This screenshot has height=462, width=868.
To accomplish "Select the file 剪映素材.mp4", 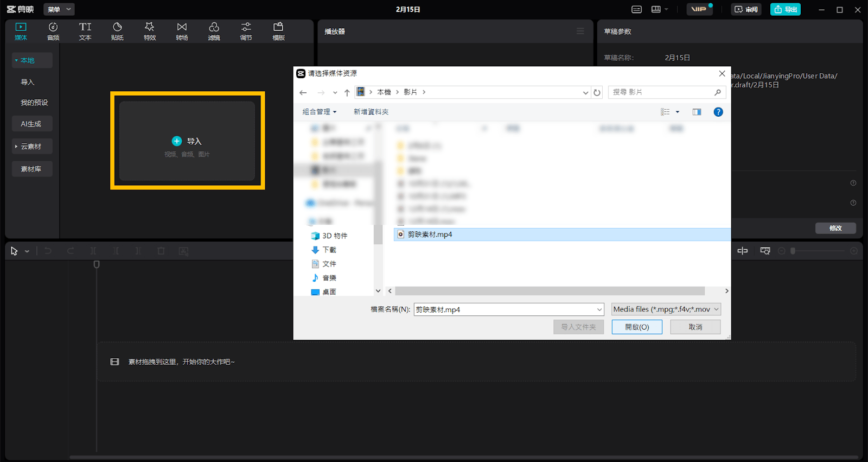I will pyautogui.click(x=562, y=235).
